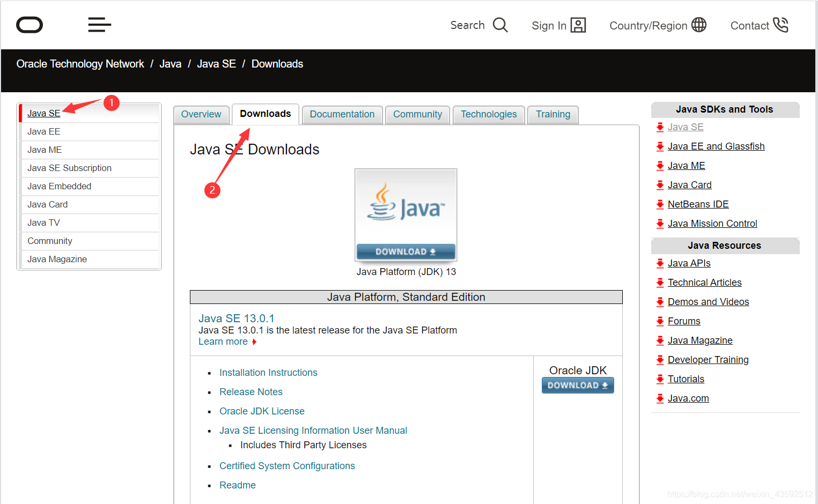Viewport: 818px width, 504px height.
Task: Open Java SE Licensing Information User Manual
Action: 313,431
